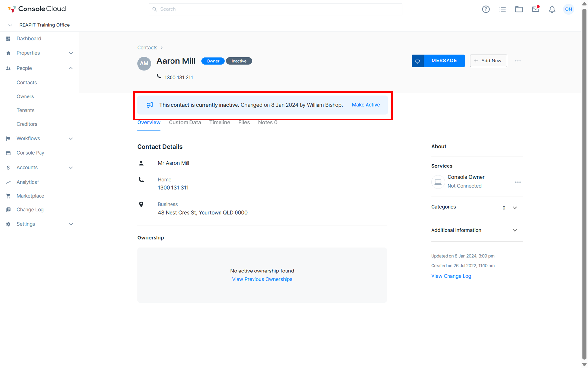Switch to the Timeline tab
Viewport: 588px width, 368px height.
220,123
